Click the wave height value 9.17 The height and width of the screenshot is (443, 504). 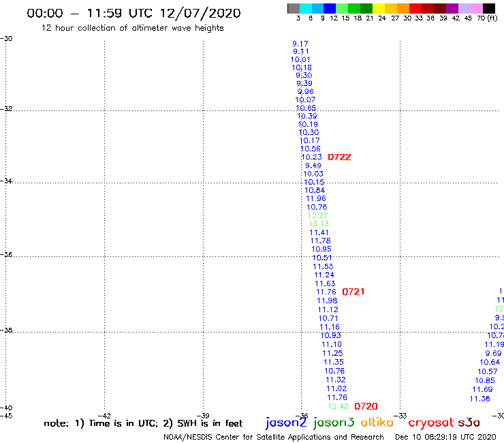click(300, 44)
